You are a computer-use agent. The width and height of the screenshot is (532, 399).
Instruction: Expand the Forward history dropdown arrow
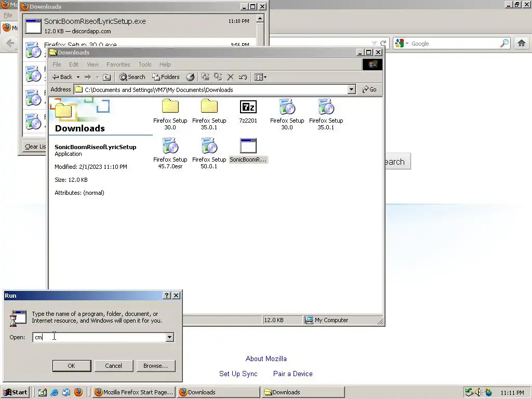pyautogui.click(x=97, y=77)
